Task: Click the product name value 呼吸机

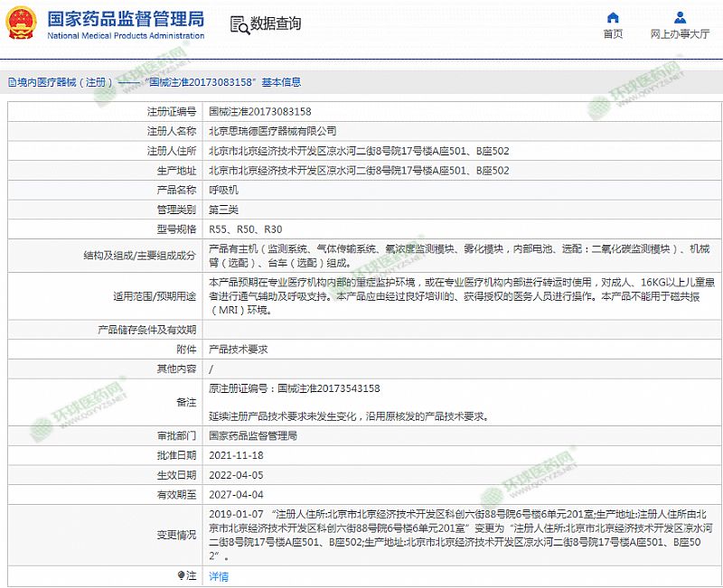Action: click(x=223, y=191)
